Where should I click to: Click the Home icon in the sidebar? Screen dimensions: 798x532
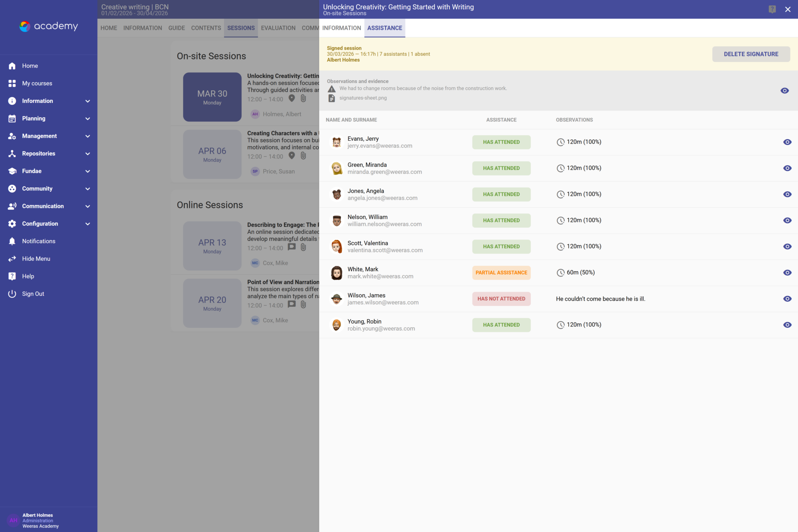click(12, 65)
